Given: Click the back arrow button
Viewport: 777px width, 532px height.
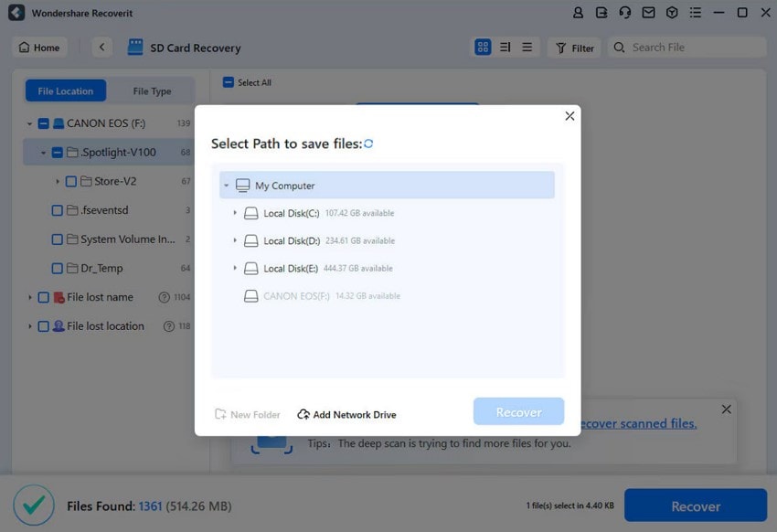Looking at the screenshot, I should point(102,47).
